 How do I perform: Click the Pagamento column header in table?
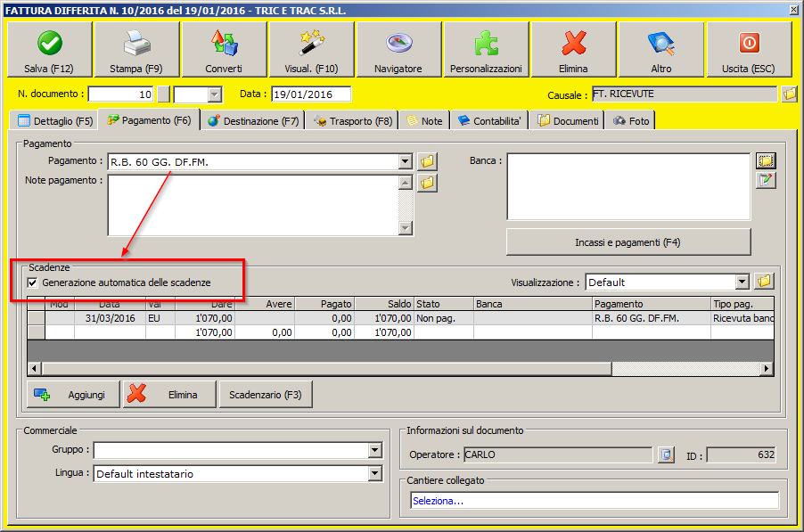point(652,304)
